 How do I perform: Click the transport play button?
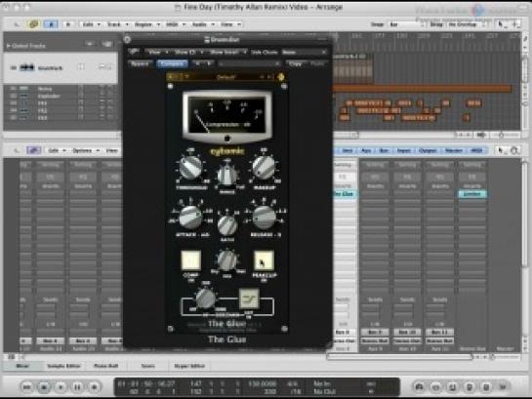tap(61, 386)
